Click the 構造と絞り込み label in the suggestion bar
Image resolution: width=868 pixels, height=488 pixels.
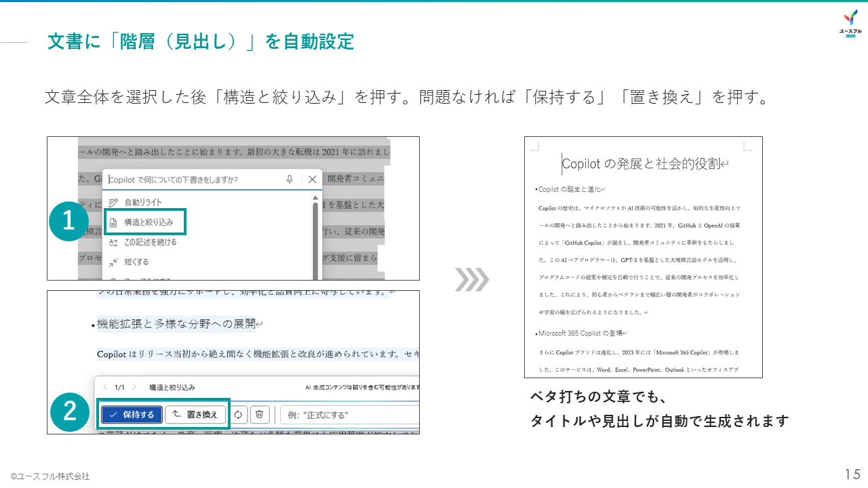(172, 387)
